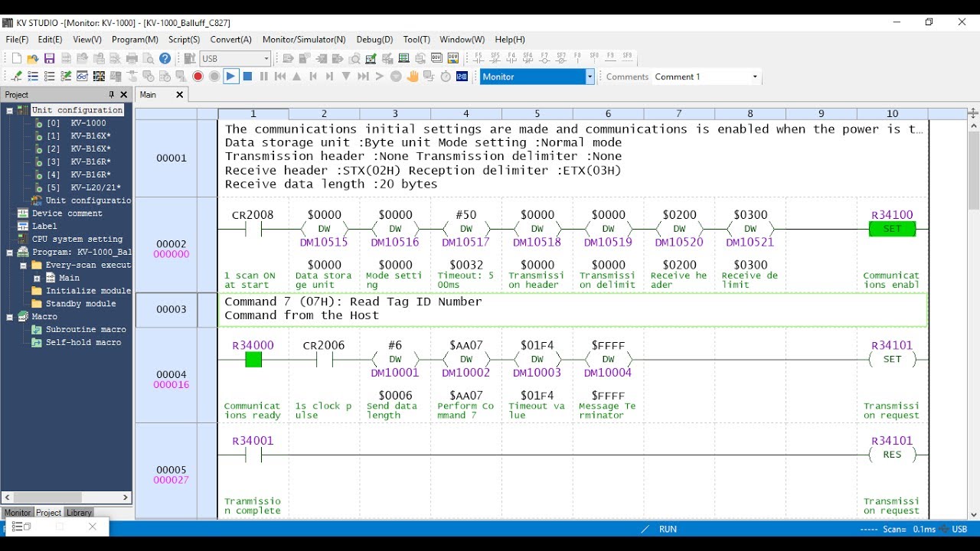
Task: Click the skip-to-start playback icon
Action: click(x=280, y=77)
